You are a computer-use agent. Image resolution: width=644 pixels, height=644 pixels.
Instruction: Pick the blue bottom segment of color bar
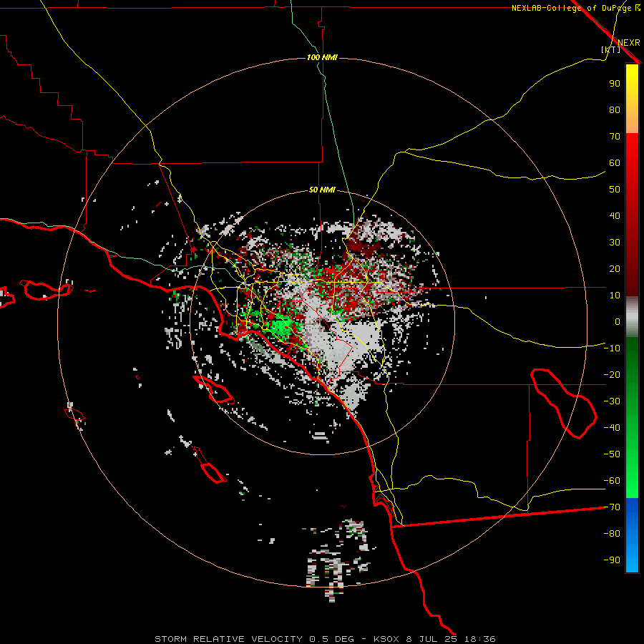click(x=632, y=535)
